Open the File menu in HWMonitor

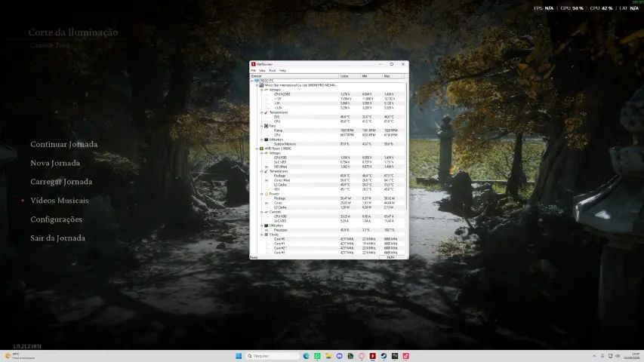(254, 71)
